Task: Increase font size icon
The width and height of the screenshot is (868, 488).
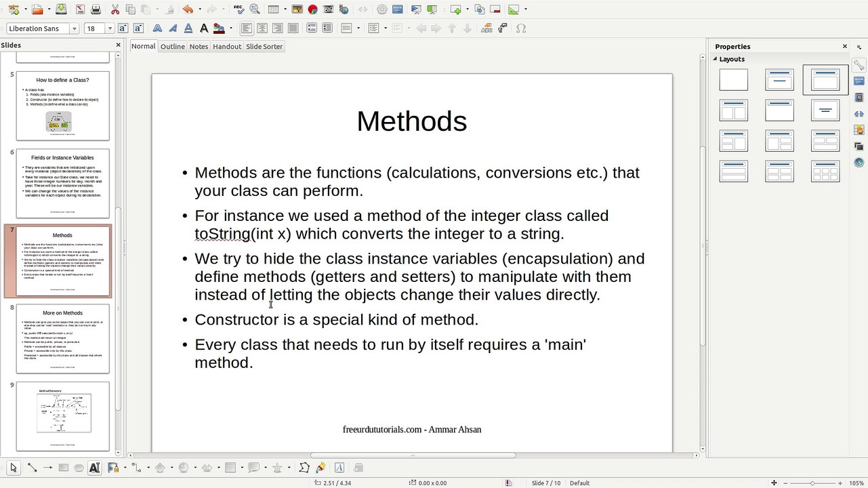Action: tap(123, 28)
